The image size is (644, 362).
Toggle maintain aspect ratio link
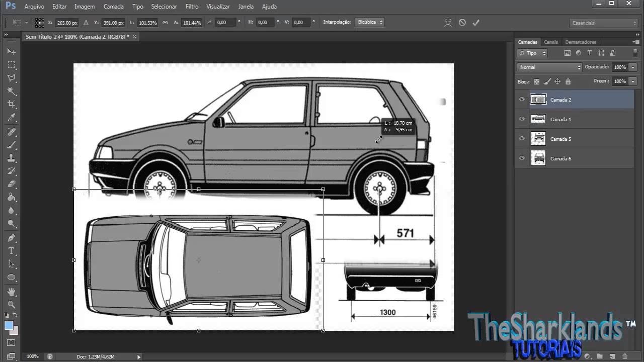click(x=165, y=23)
